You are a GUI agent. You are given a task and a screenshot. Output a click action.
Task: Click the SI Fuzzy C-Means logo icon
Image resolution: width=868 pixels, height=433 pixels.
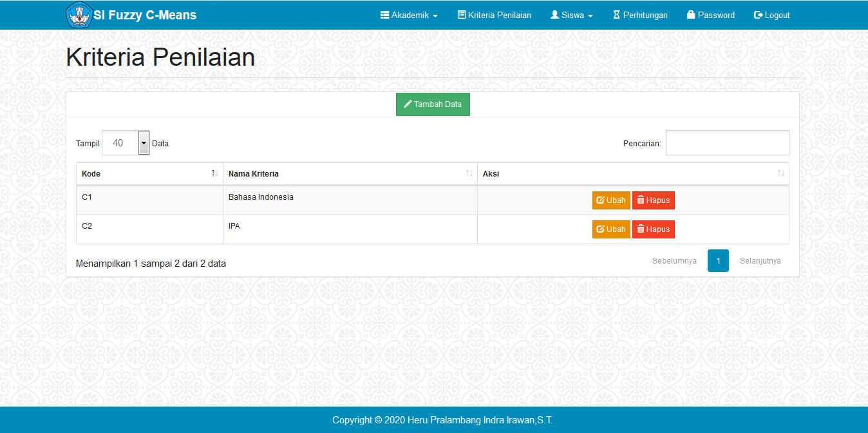click(79, 15)
